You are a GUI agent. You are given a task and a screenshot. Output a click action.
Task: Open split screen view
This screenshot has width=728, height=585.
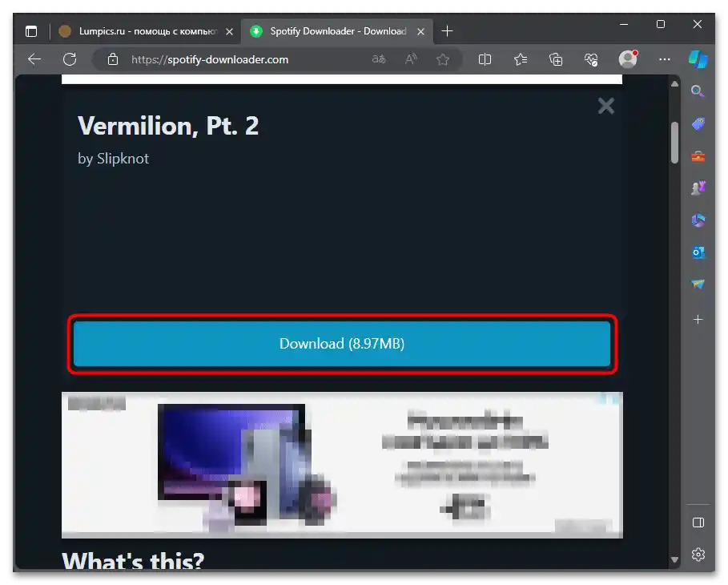(485, 59)
